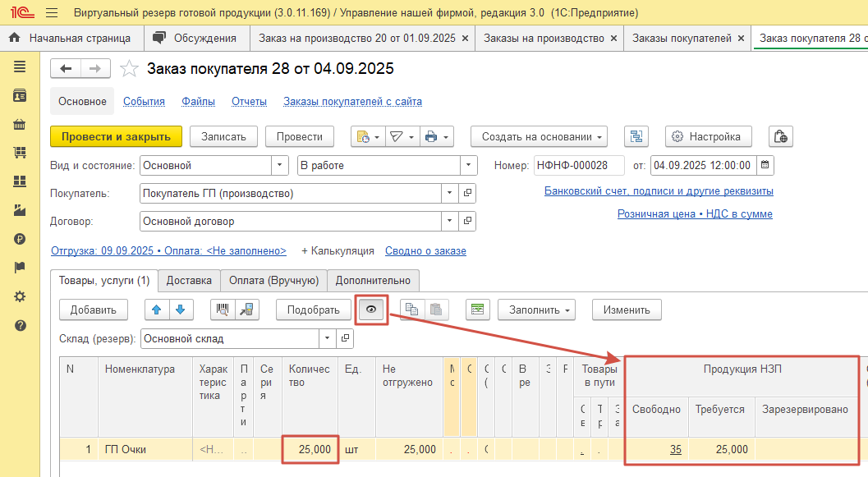Image resolution: width=868 pixels, height=477 pixels.
Task: Click the Номер input field
Action: (x=578, y=165)
